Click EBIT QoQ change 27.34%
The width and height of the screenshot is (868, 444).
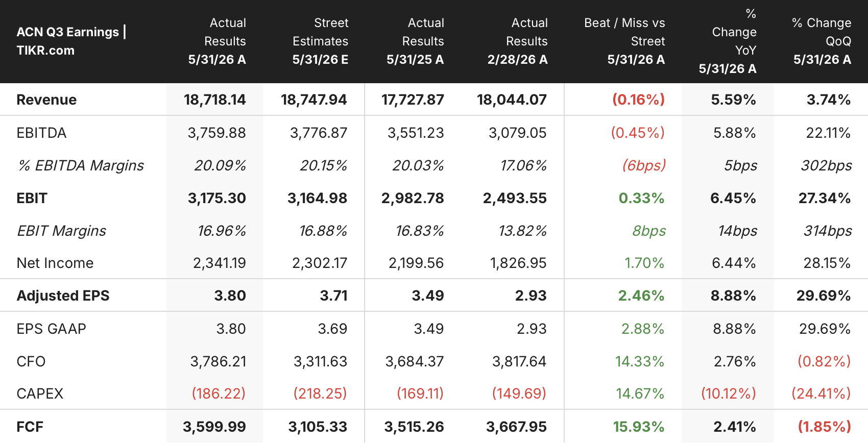pos(825,198)
